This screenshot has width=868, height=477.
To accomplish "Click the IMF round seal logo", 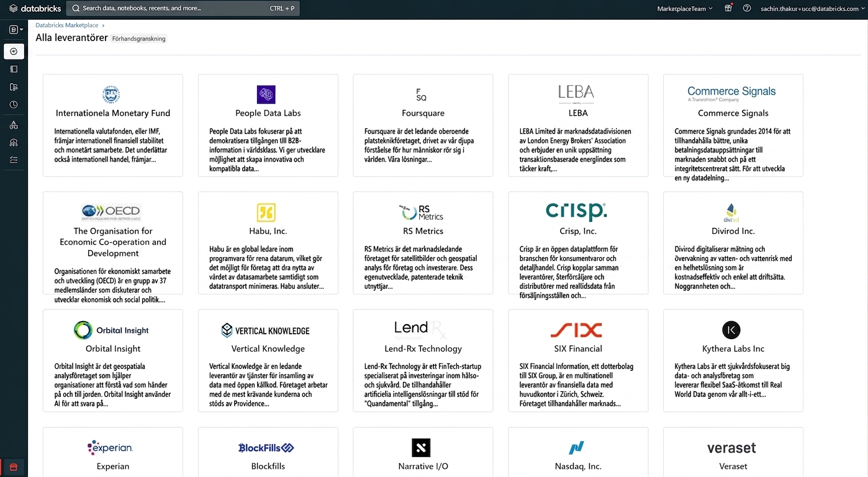I will [x=111, y=94].
